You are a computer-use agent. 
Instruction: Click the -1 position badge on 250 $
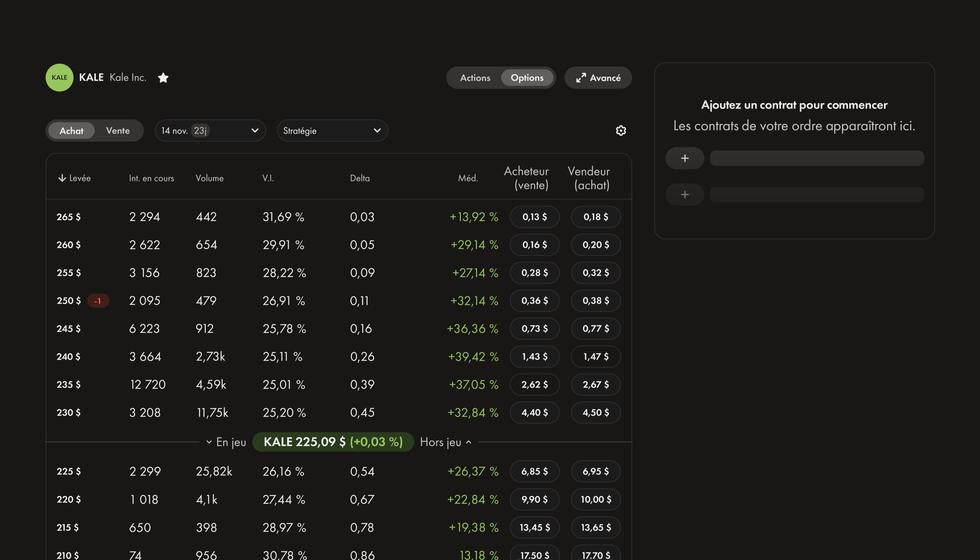click(98, 301)
